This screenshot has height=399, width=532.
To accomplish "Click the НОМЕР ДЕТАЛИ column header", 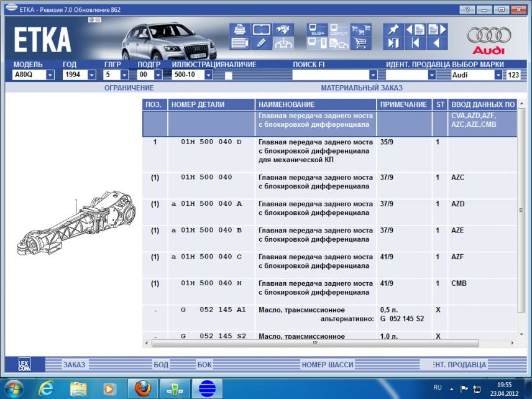I will coord(211,104).
